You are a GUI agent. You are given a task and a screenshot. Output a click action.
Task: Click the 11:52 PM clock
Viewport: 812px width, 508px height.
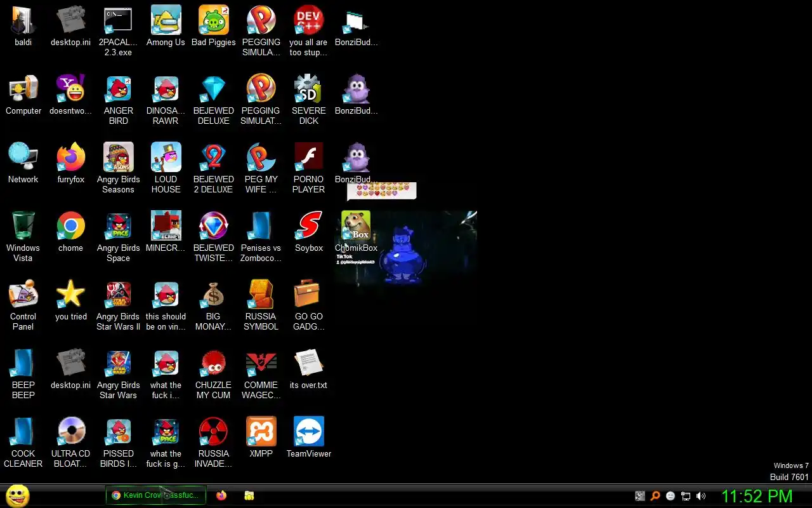(757, 496)
